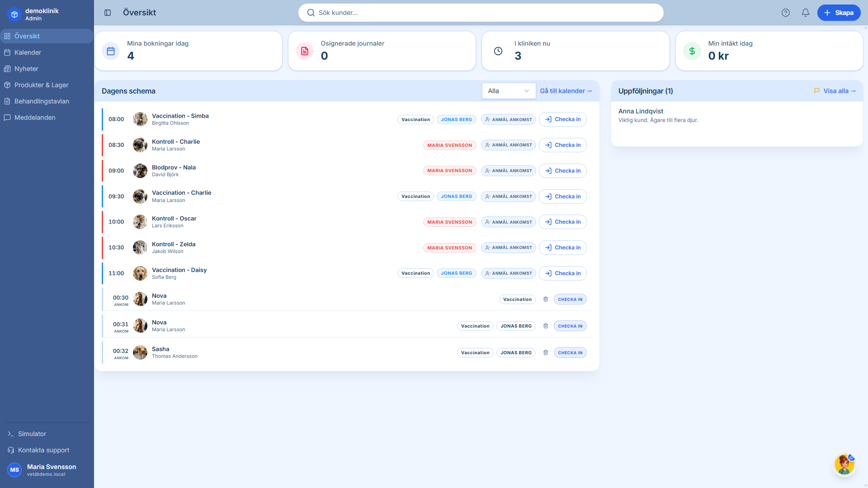Open the Simulator from the sidebar
Image resolution: width=868 pixels, height=488 pixels.
(x=32, y=434)
